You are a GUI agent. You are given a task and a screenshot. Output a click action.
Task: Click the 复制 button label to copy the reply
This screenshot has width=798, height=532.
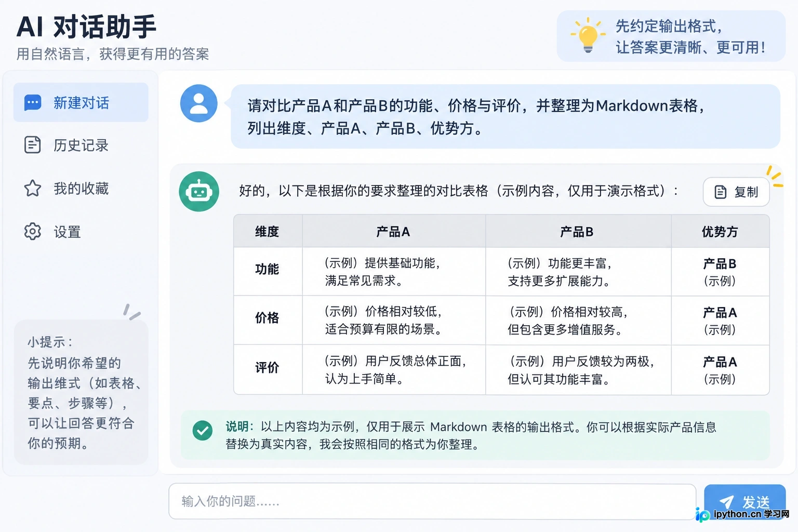click(746, 192)
